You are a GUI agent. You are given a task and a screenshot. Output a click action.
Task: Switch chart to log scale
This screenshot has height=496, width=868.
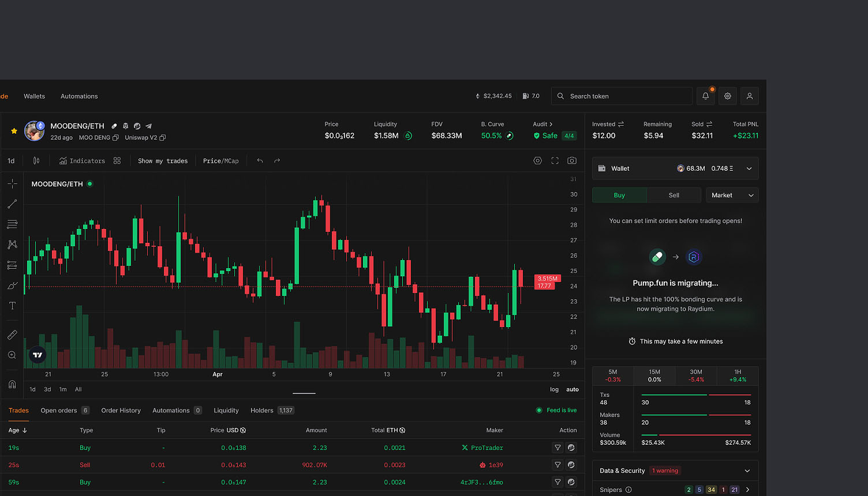(553, 389)
